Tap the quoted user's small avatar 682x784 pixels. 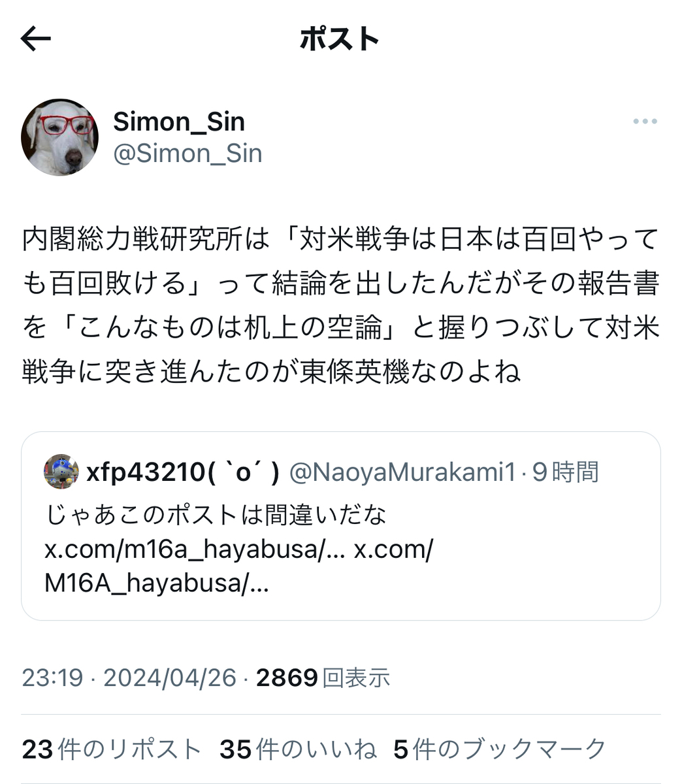[x=61, y=472]
